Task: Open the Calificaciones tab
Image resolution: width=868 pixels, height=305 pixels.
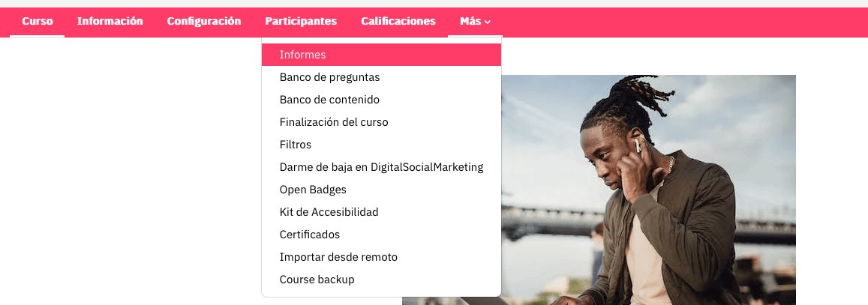Action: (x=398, y=22)
